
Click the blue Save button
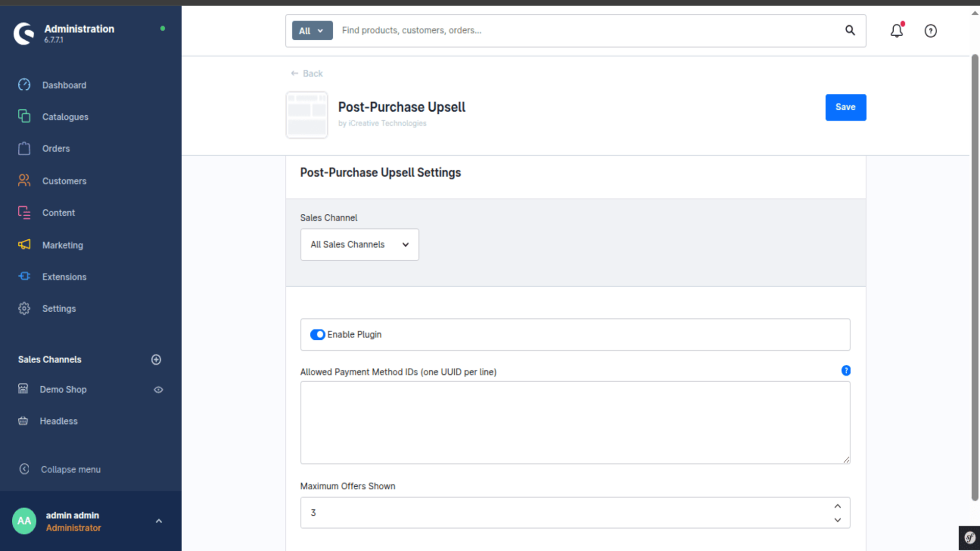tap(845, 107)
